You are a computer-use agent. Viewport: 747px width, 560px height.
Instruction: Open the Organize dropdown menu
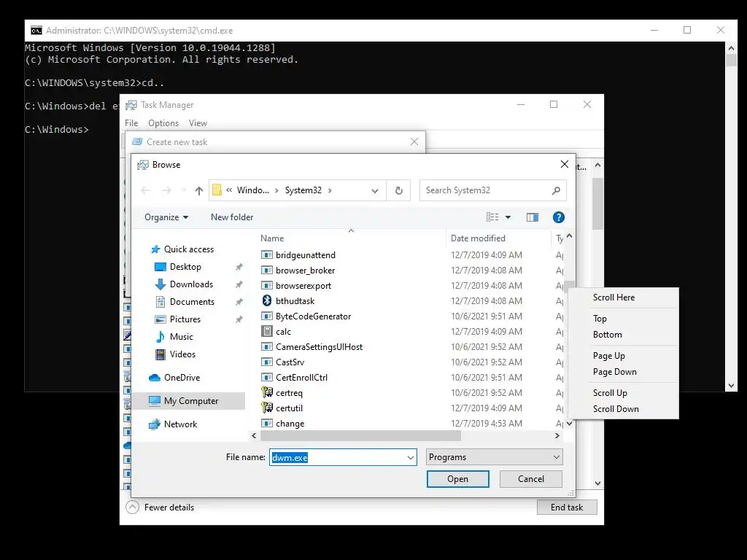[x=166, y=217]
